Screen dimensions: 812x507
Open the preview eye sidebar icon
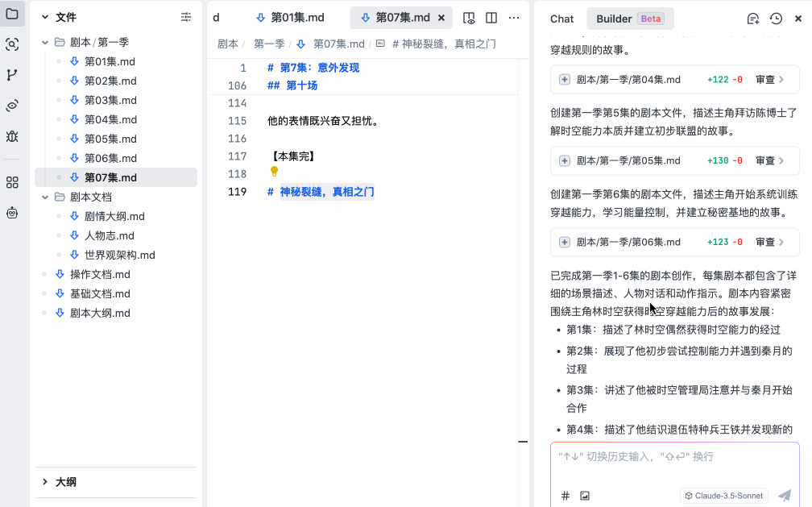point(12,106)
